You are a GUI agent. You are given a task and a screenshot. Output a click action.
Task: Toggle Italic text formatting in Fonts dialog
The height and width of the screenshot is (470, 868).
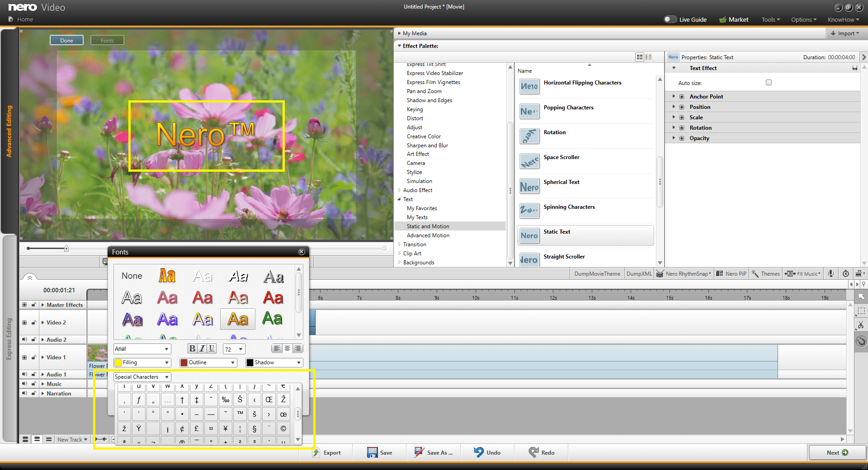click(202, 348)
